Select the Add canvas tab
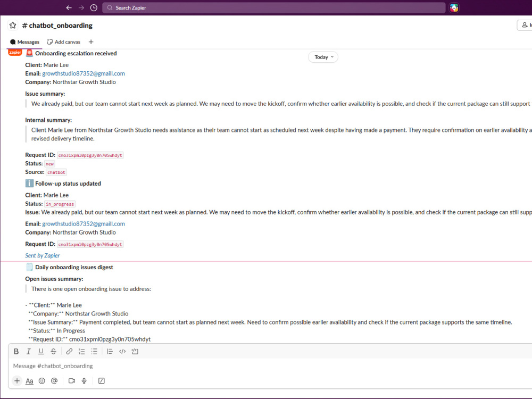 [x=64, y=42]
